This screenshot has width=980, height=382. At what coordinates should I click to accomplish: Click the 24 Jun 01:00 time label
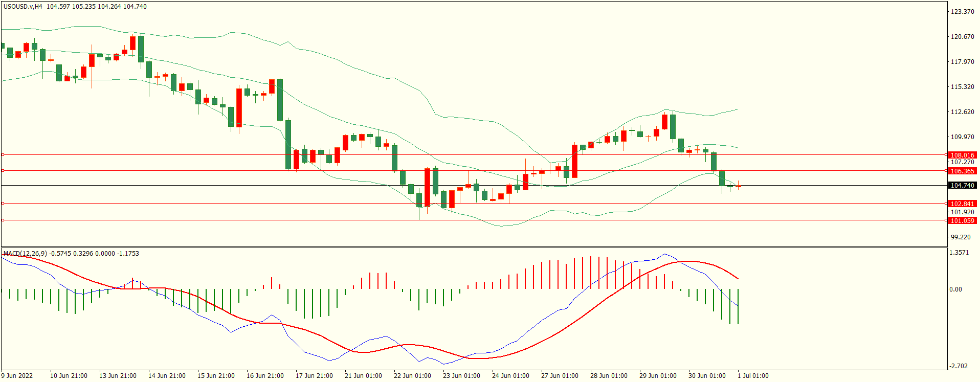point(510,375)
